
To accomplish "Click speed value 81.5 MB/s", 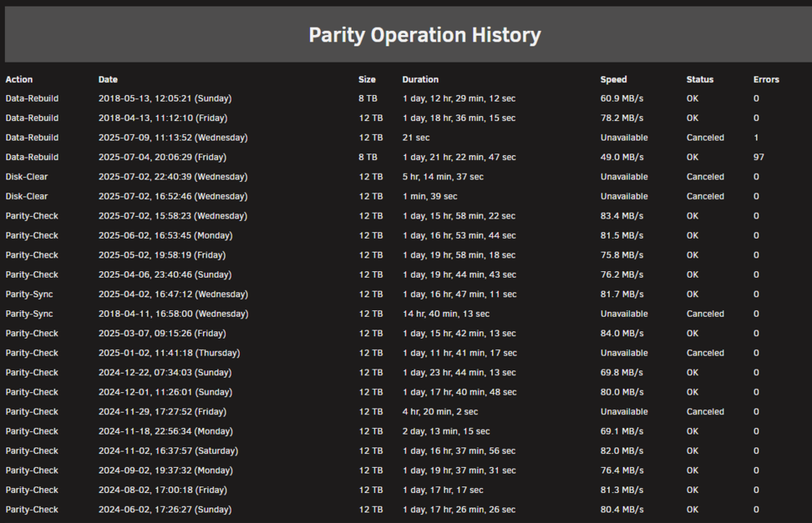I will (622, 236).
